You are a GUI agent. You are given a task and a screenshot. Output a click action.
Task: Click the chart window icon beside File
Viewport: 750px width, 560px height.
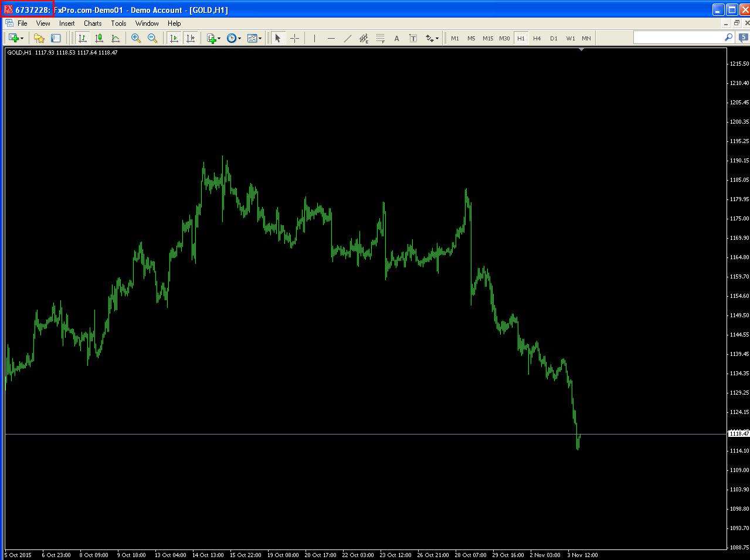point(9,23)
